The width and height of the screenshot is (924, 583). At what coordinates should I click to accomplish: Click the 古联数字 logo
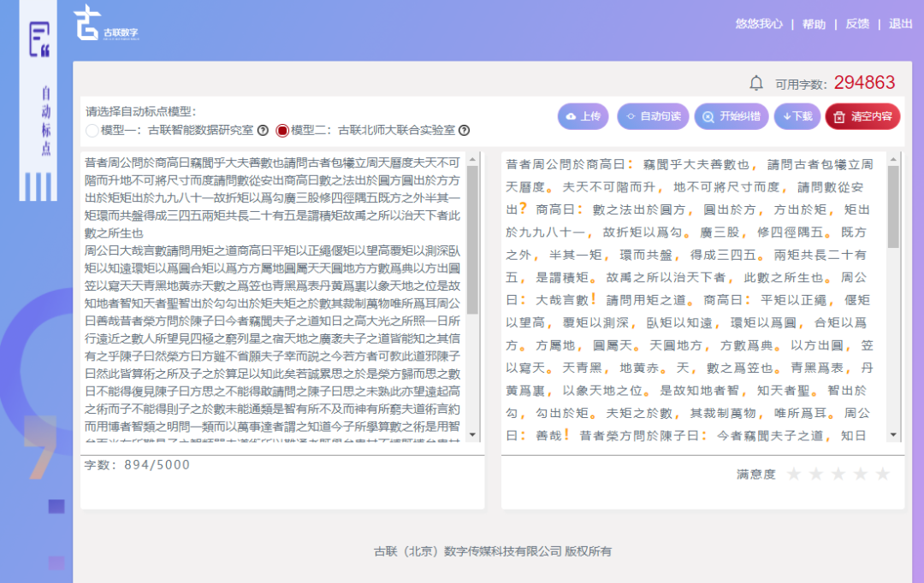[105, 24]
